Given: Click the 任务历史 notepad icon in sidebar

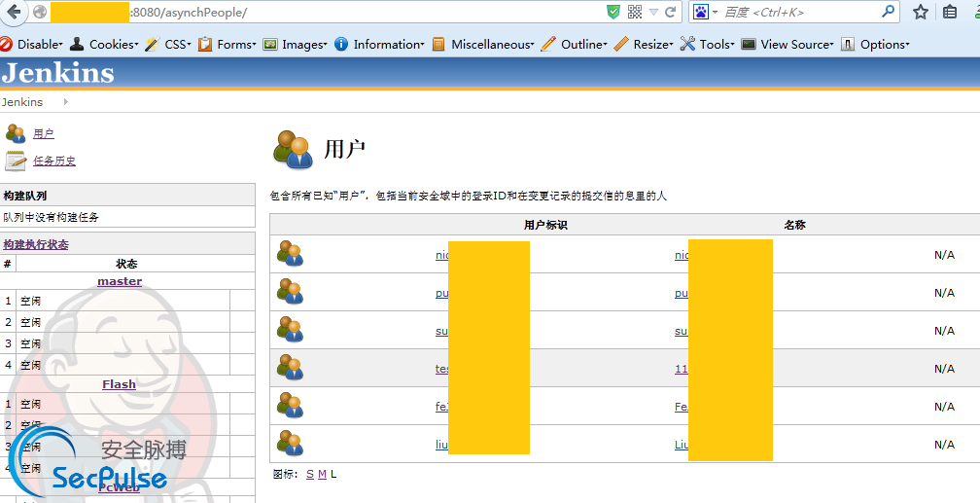Looking at the screenshot, I should (x=16, y=161).
